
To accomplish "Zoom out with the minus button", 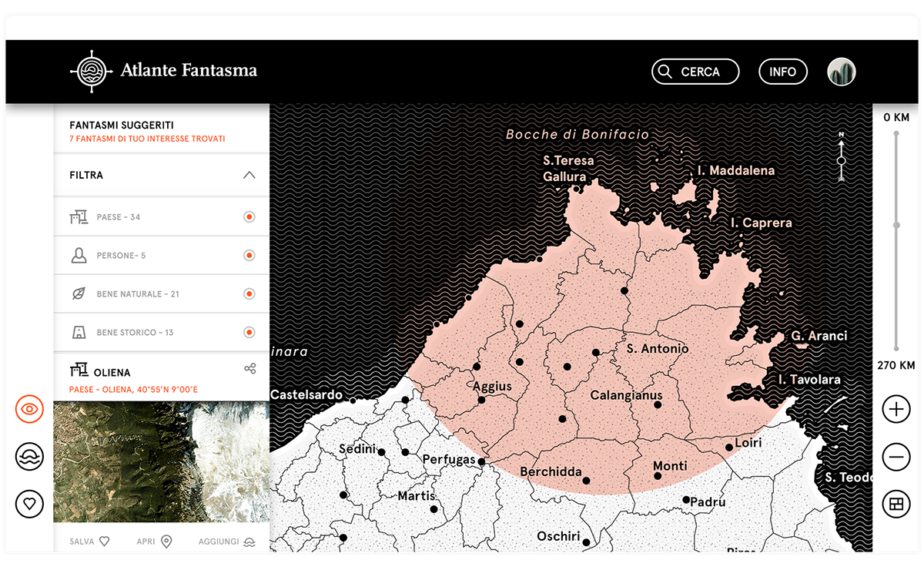I will [896, 457].
